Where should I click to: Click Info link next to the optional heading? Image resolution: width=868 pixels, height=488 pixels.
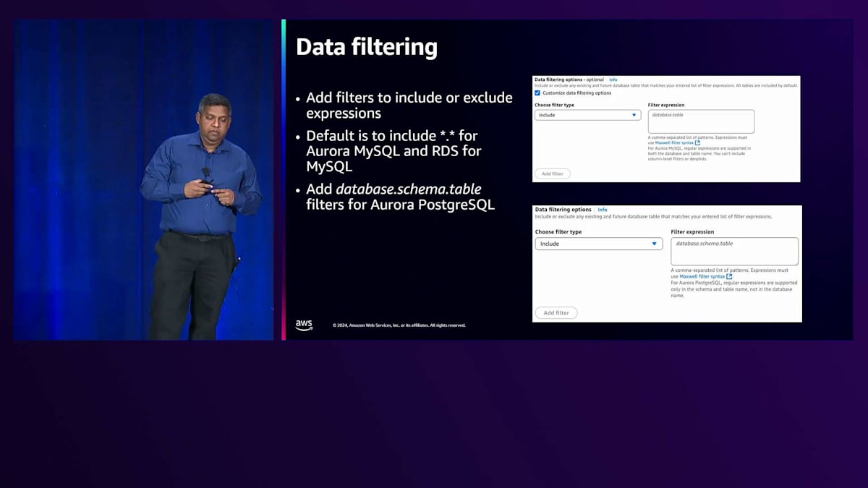[613, 80]
